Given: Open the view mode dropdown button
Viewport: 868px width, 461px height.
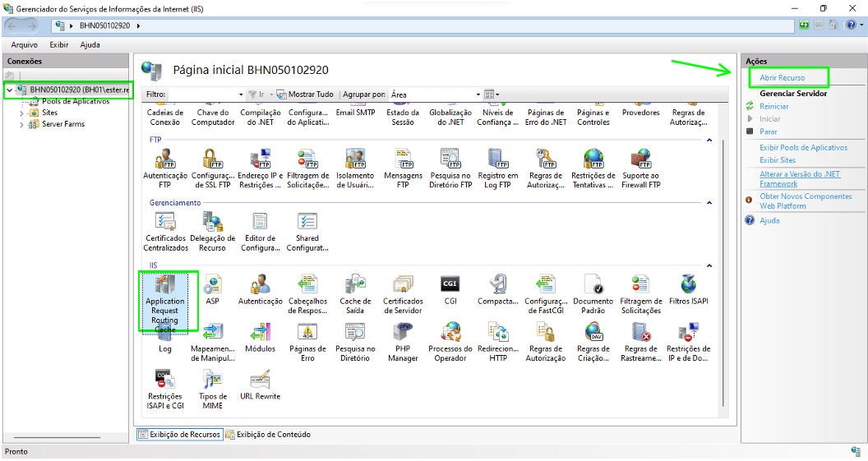Looking at the screenshot, I should click(x=492, y=95).
